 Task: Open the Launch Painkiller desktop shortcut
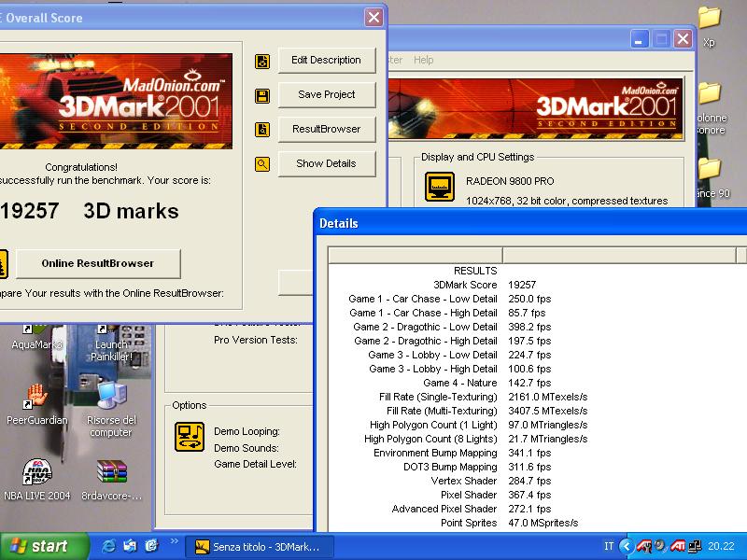point(111,343)
